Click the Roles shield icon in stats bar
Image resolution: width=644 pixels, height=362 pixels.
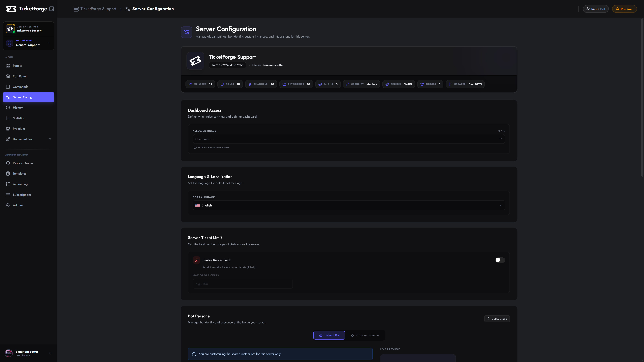pos(222,84)
